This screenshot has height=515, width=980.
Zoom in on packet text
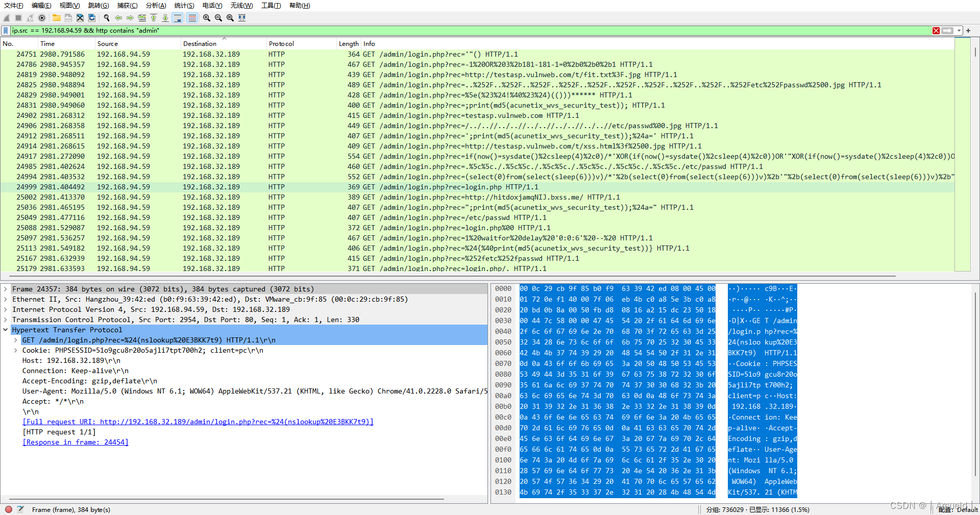point(207,18)
